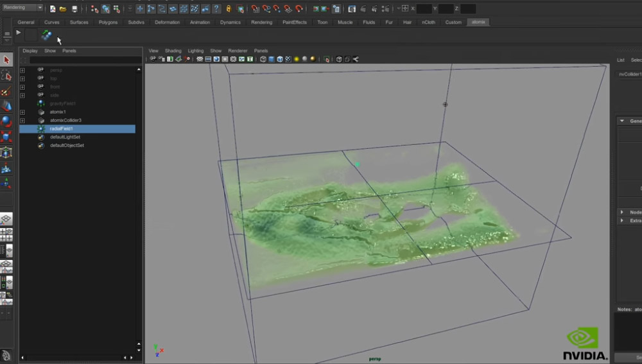This screenshot has width=642, height=364.
Task: Select defaultObjectSet in the Outliner
Action: pos(67,145)
